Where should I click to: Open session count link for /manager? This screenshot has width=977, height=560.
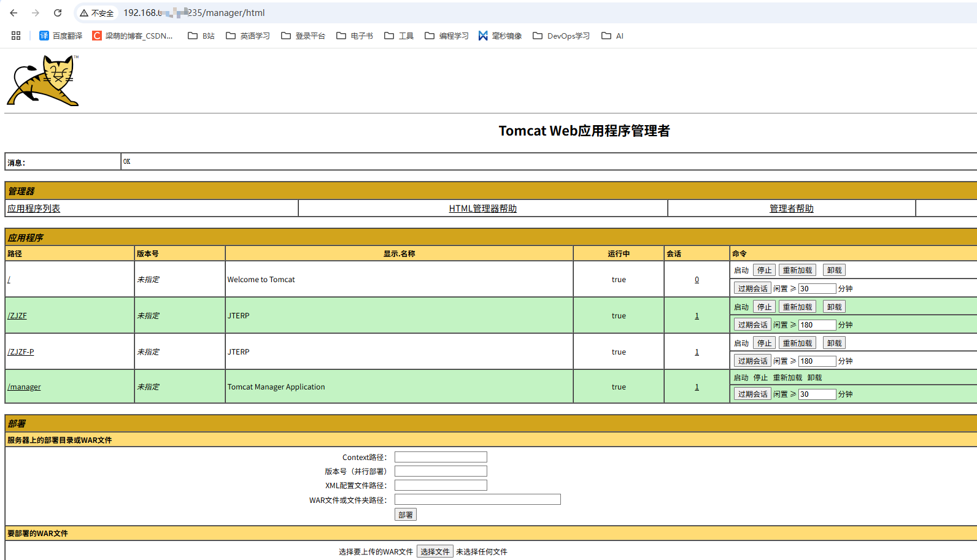pos(697,387)
